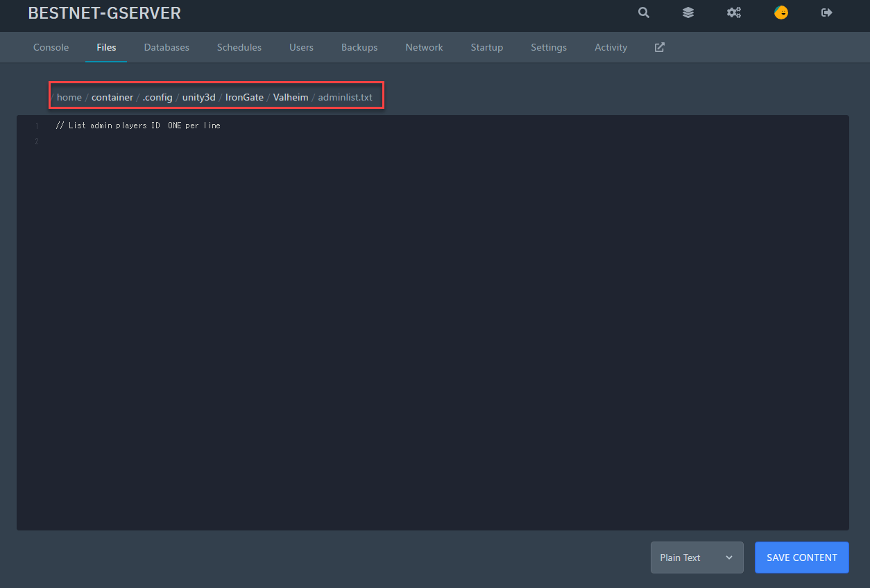Screen dimensions: 870x588
Task: Open the Activity tab
Action: pyautogui.click(x=611, y=47)
